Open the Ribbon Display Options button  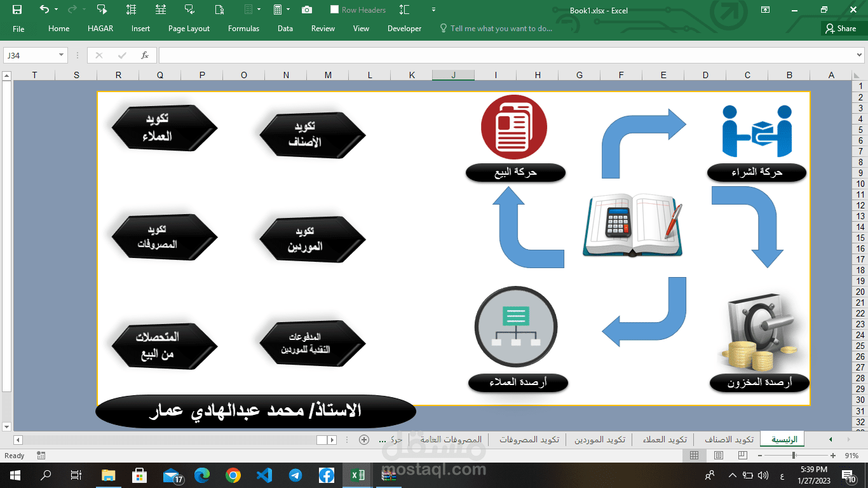click(x=765, y=10)
